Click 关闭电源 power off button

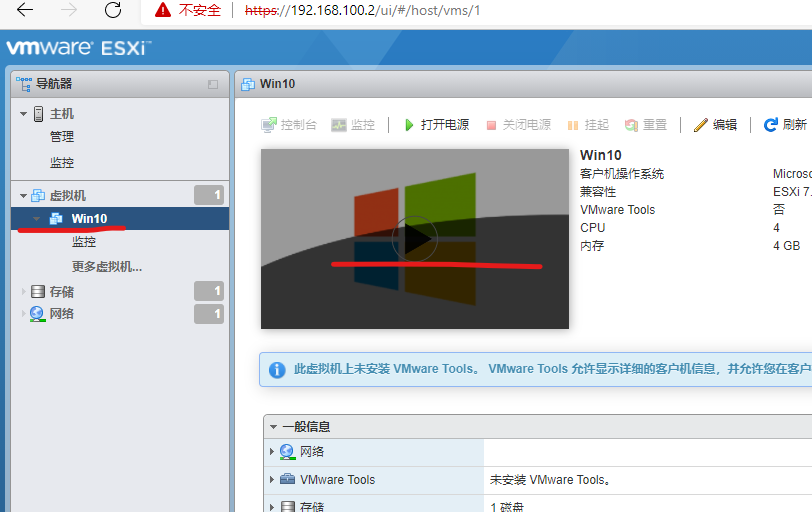(x=519, y=125)
